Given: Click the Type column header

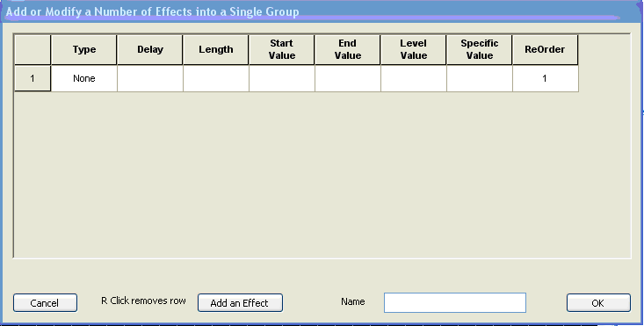Looking at the screenshot, I should click(x=84, y=50).
